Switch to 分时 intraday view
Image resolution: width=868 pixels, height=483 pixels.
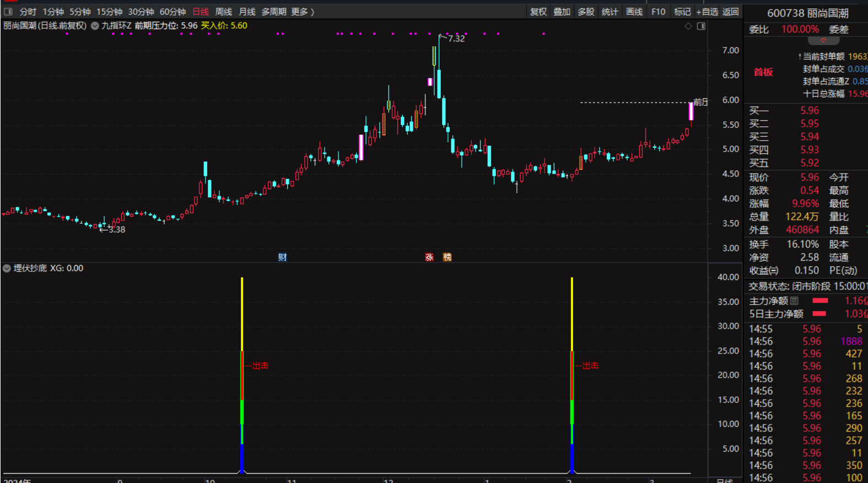[x=28, y=12]
